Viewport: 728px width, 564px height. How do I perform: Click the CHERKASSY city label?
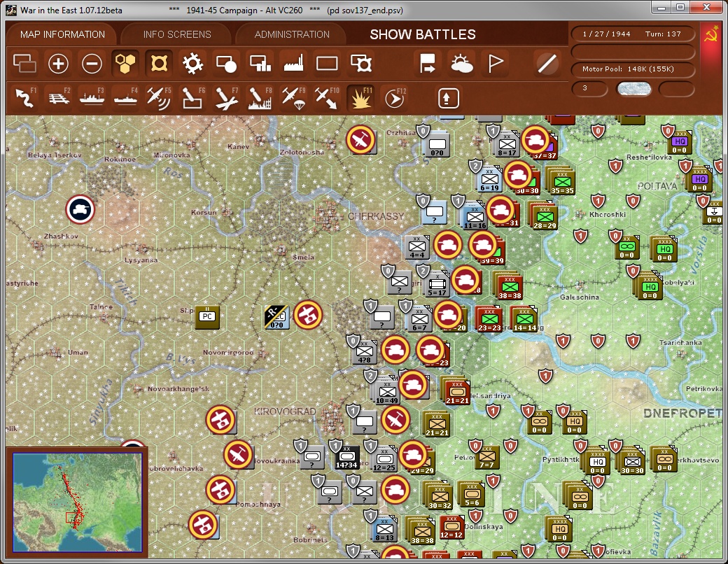click(x=376, y=216)
